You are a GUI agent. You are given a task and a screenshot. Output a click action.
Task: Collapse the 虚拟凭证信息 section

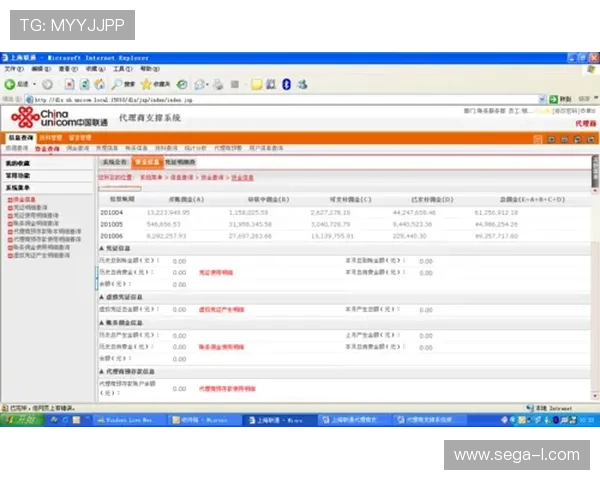tap(101, 297)
